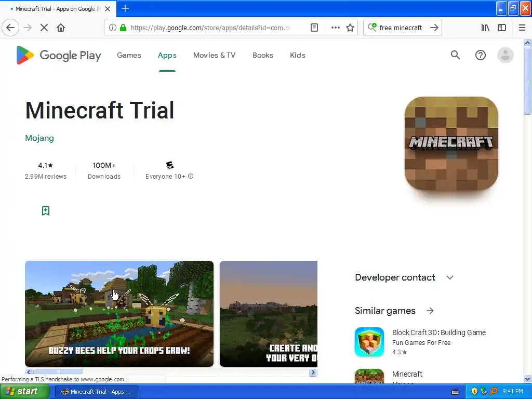Open the Block Craft 3D app icon
The image size is (532, 399).
click(369, 342)
